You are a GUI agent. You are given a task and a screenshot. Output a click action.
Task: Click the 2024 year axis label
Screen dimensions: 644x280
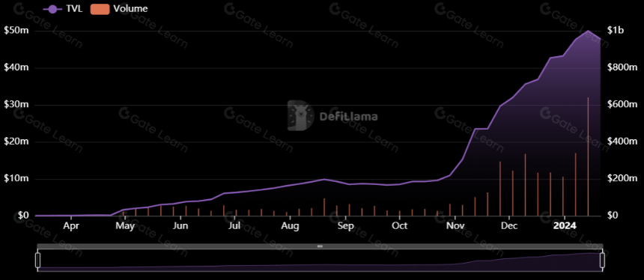565,226
